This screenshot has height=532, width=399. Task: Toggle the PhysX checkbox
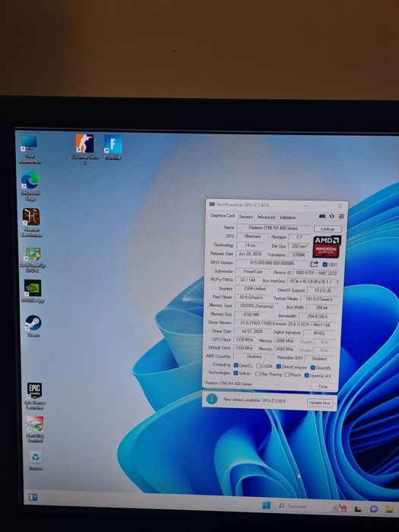tap(287, 375)
